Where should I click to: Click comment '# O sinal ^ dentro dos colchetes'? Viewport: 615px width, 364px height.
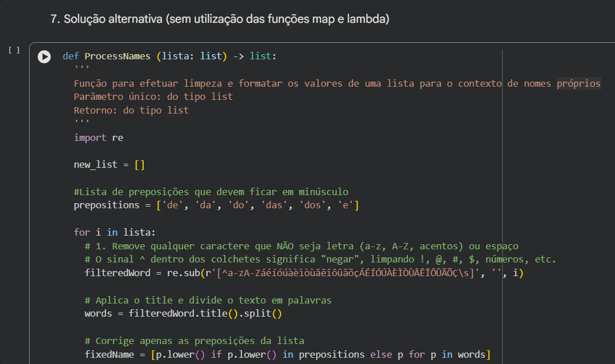pyautogui.click(x=321, y=260)
